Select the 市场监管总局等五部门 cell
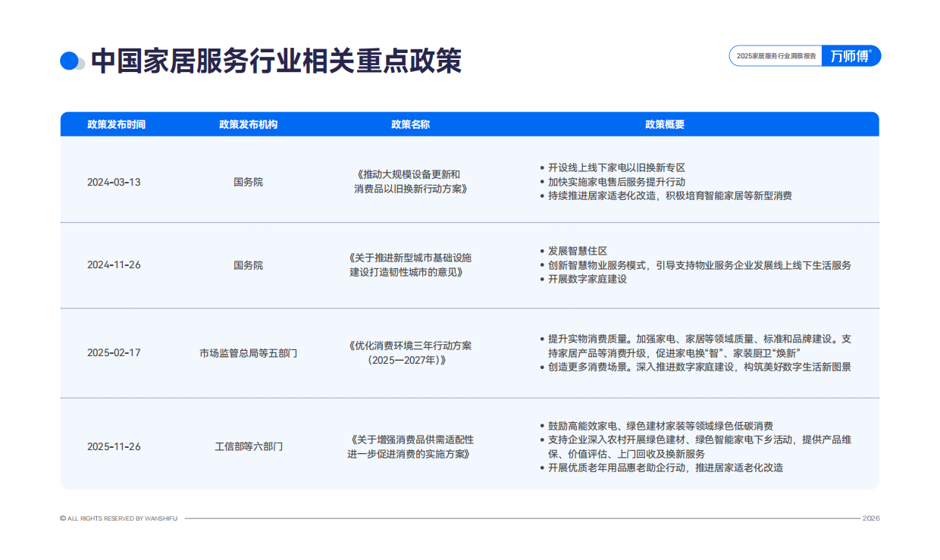This screenshot has width=940, height=560. point(249,353)
